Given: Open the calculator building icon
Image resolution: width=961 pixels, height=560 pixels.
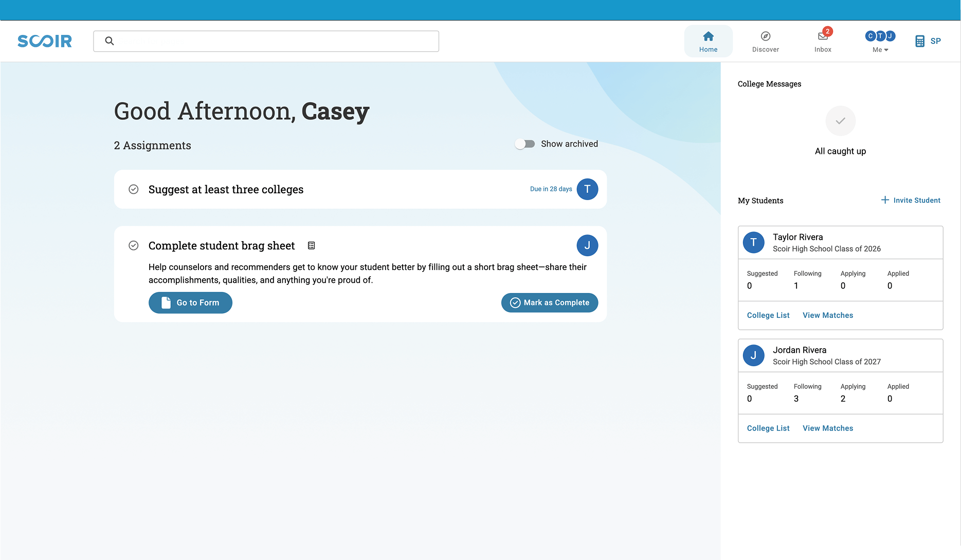Looking at the screenshot, I should click(920, 41).
